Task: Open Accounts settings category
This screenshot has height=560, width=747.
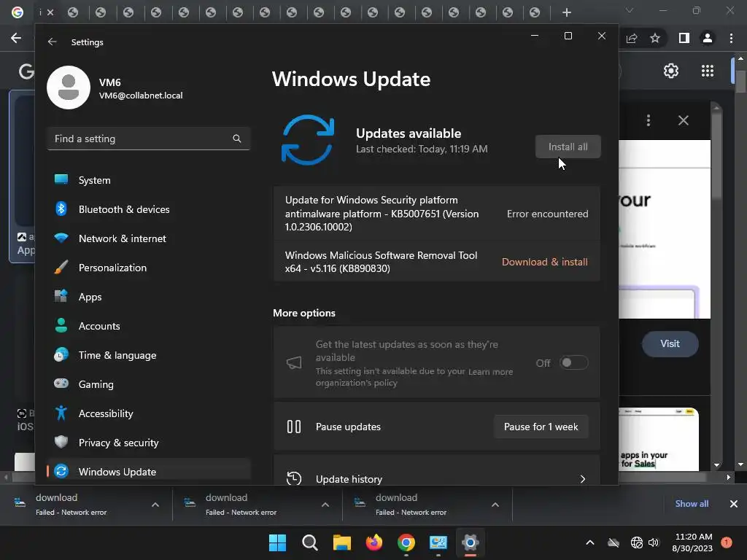Action: point(149,326)
